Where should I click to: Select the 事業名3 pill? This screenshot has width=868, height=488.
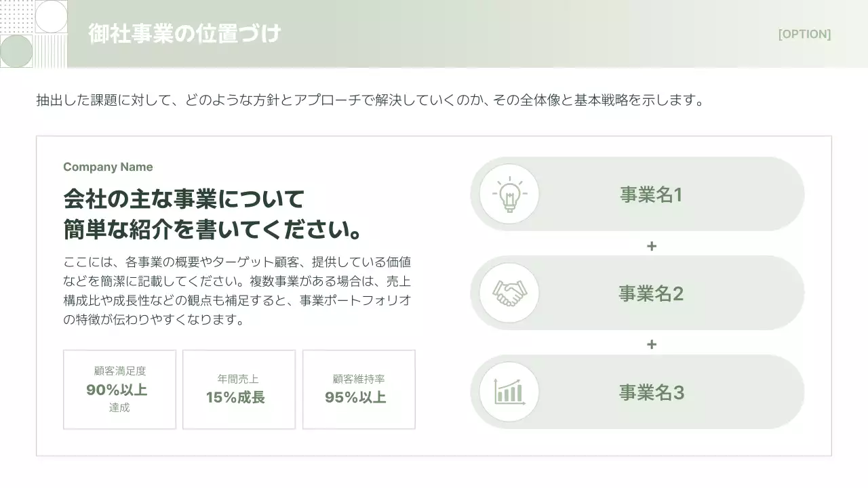point(650,392)
